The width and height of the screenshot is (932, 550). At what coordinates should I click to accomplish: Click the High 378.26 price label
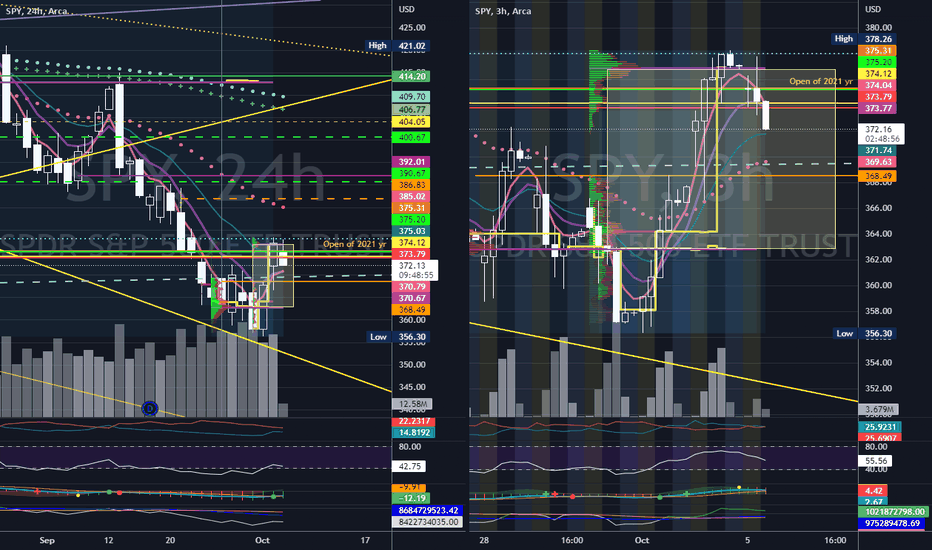pos(864,39)
